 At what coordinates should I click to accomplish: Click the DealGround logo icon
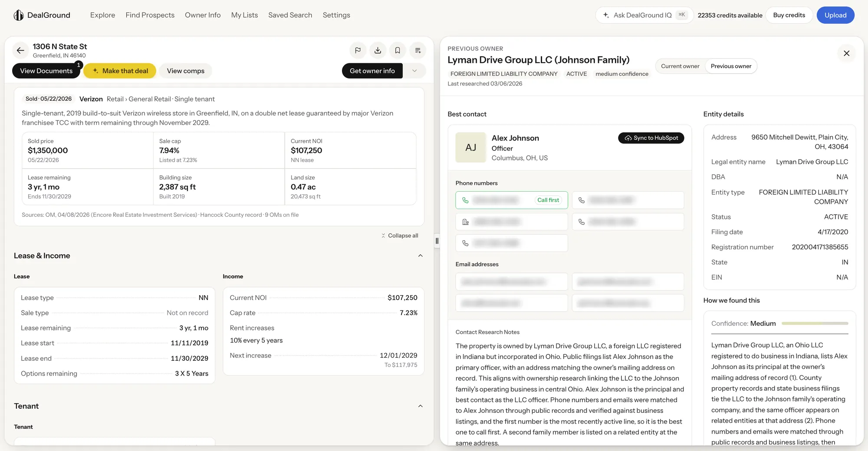tap(18, 15)
